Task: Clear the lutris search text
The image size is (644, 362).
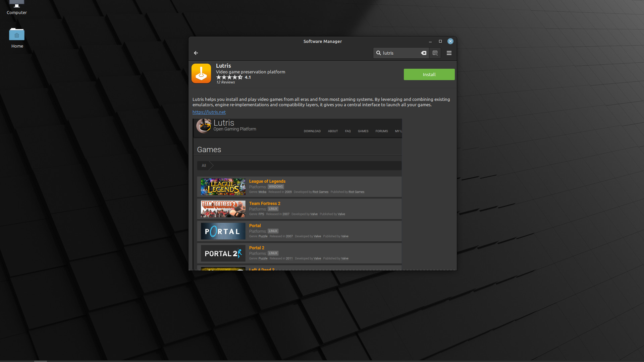Action: click(x=424, y=53)
